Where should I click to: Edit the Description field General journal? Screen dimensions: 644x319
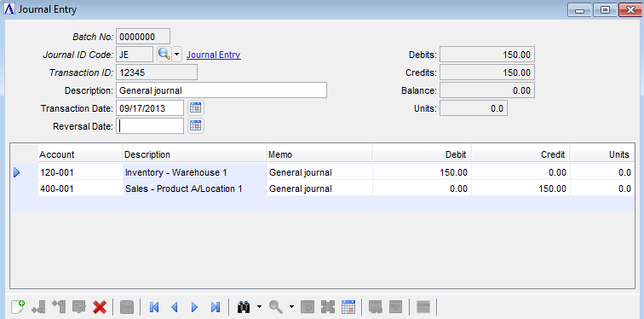[221, 90]
